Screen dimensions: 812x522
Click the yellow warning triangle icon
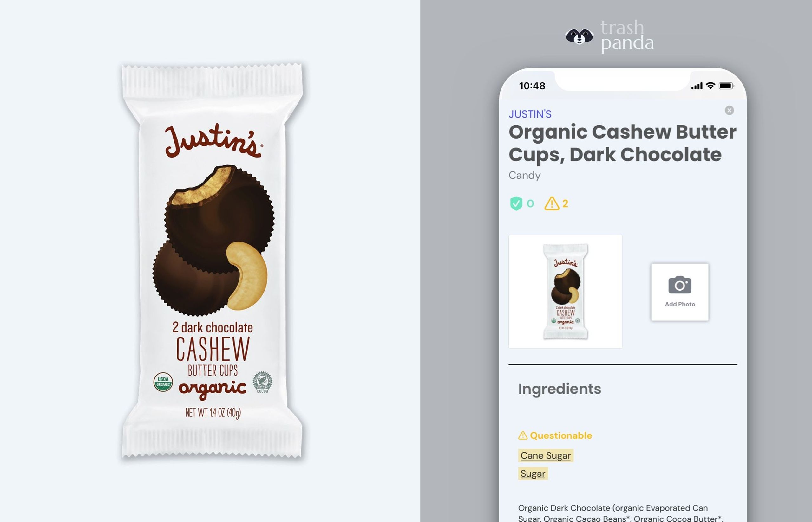point(552,203)
